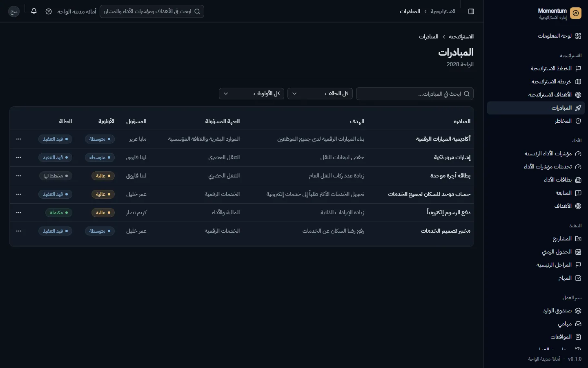Open المتابعة in the sidebar
The height and width of the screenshot is (368, 588).
[x=536, y=193]
